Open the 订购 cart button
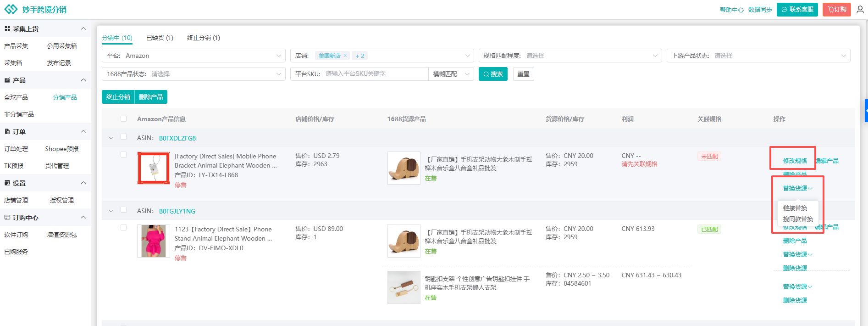The image size is (868, 326). click(x=836, y=10)
